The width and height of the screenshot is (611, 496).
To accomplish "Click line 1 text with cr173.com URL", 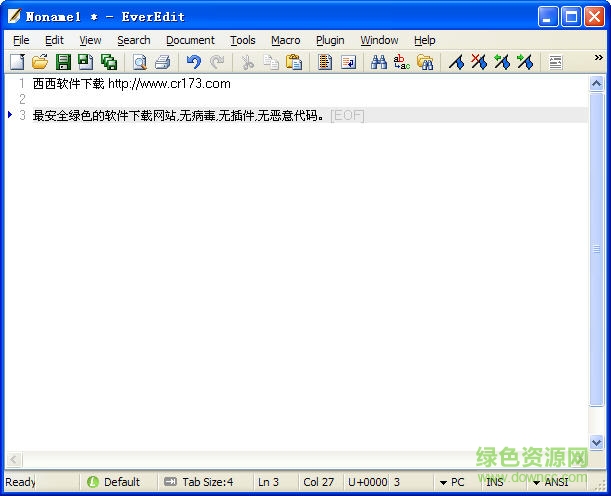I will [132, 83].
